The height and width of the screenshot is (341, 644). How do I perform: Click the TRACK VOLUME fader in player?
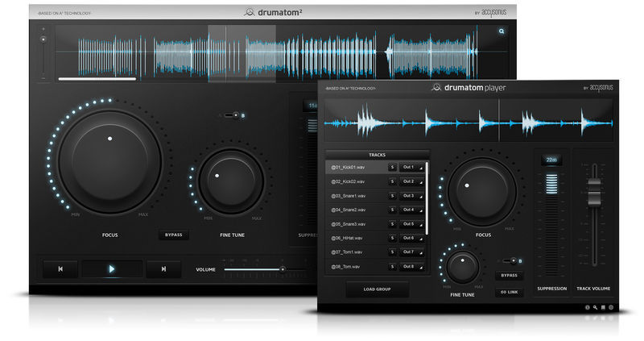coord(594,192)
